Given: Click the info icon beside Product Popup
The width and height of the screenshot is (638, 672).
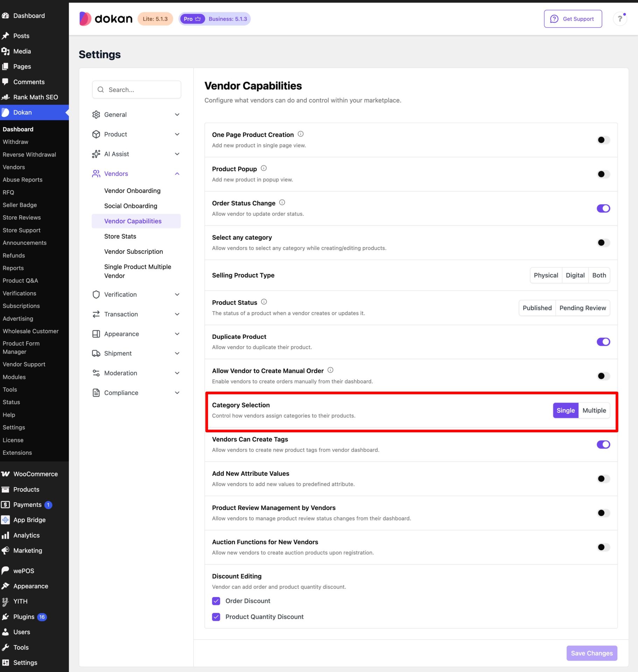Looking at the screenshot, I should 264,168.
